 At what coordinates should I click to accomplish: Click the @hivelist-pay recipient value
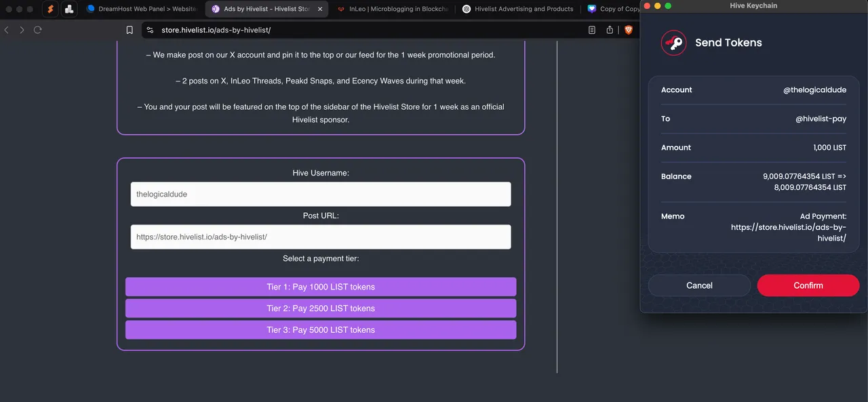pos(821,119)
